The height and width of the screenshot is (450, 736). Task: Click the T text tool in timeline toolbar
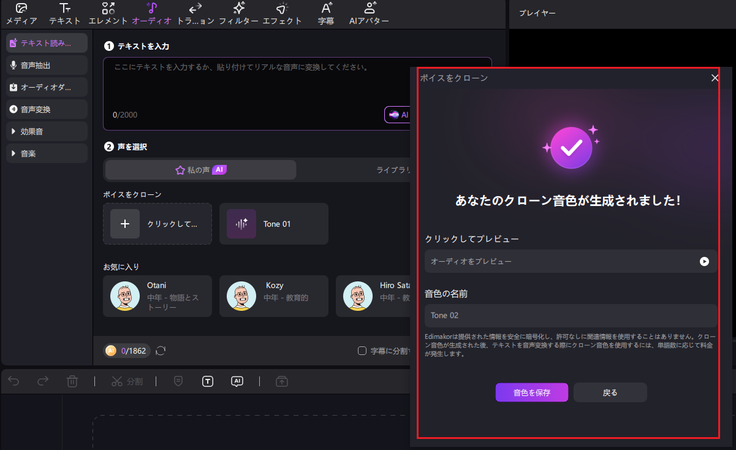207,381
